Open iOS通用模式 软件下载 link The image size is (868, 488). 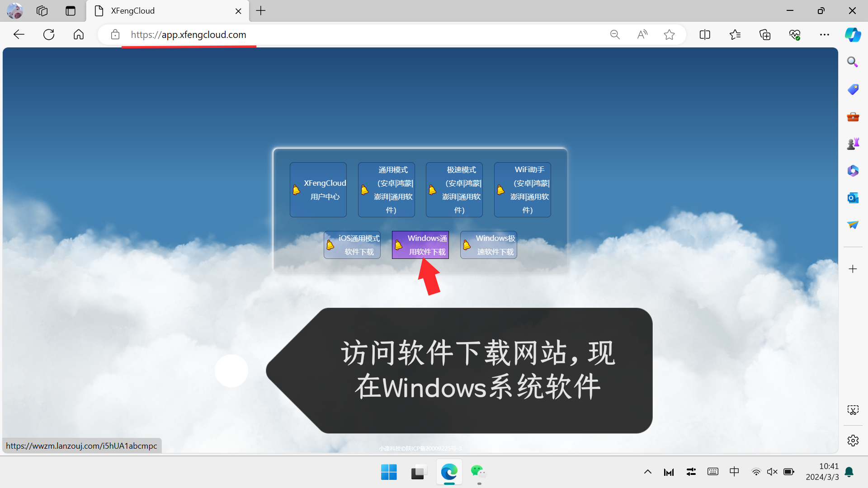352,245
